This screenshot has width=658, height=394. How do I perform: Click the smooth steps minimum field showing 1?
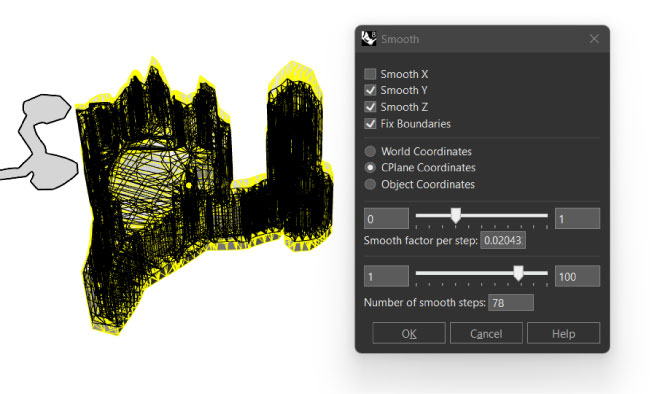[386, 277]
